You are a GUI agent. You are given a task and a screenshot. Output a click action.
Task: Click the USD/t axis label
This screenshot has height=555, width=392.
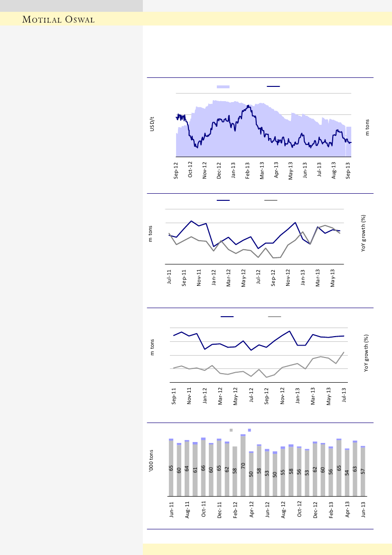coord(152,125)
